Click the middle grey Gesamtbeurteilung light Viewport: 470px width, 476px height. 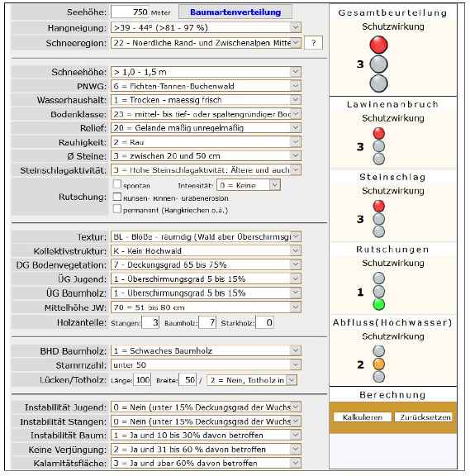coord(378,64)
